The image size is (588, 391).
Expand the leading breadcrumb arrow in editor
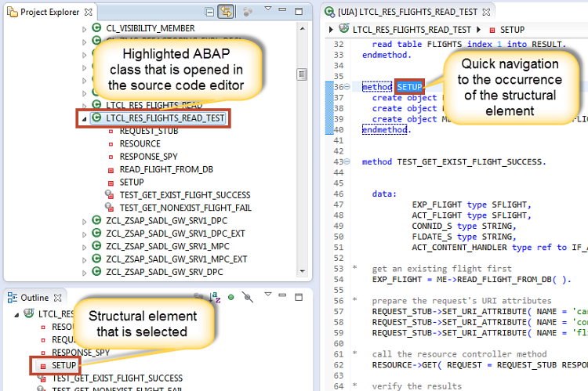pos(331,29)
